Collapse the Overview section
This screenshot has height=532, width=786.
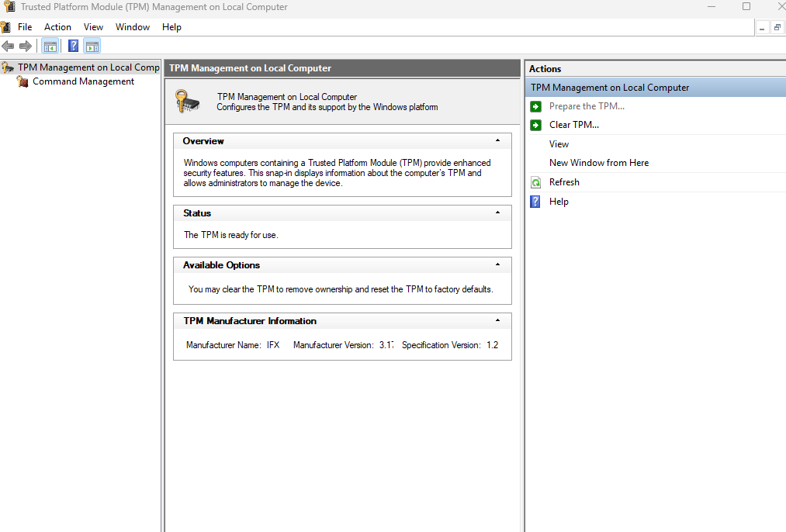[497, 141]
